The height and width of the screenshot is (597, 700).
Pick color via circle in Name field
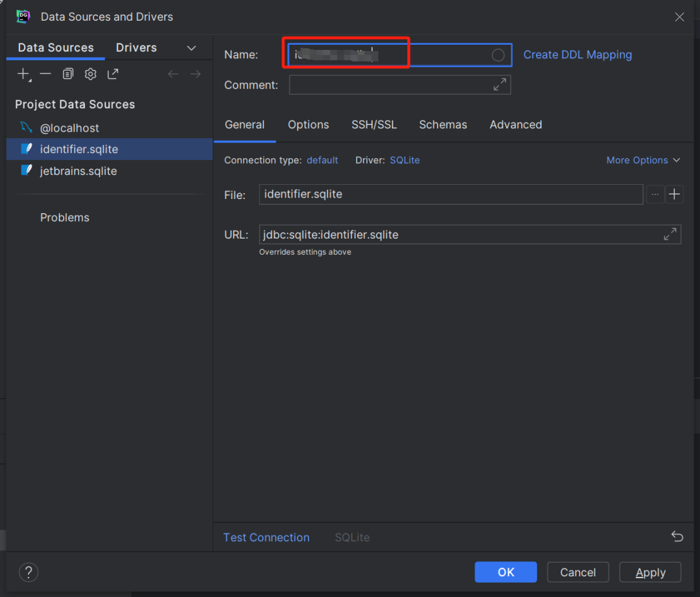click(x=498, y=55)
